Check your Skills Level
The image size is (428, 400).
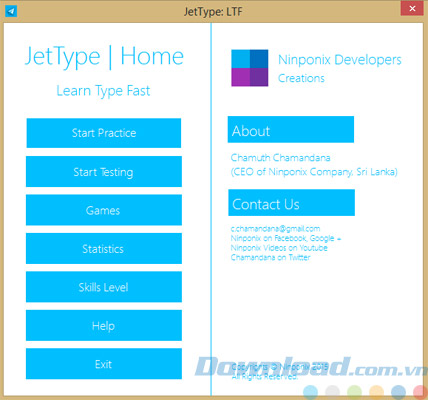104,287
